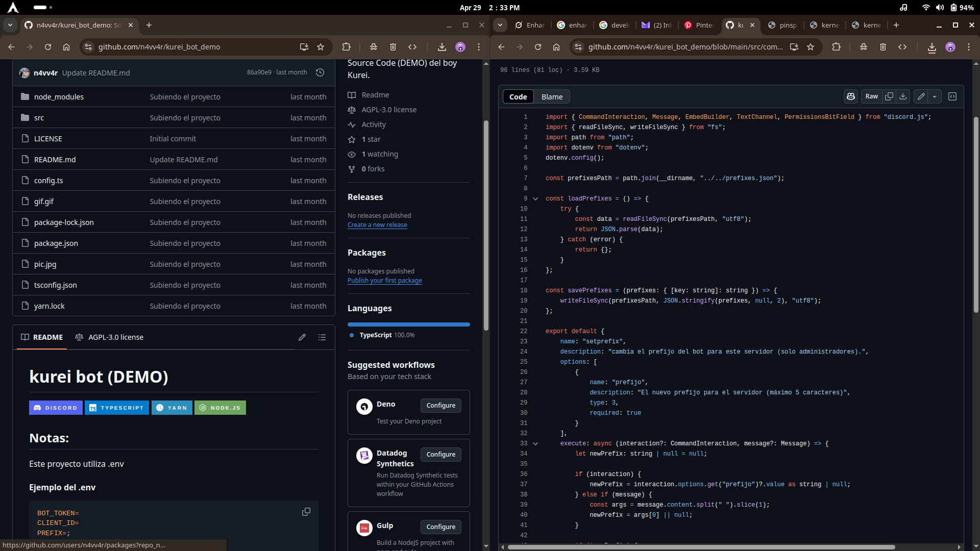Image resolution: width=980 pixels, height=551 pixels.
Task: Configure the Deno workflow
Action: click(440, 405)
